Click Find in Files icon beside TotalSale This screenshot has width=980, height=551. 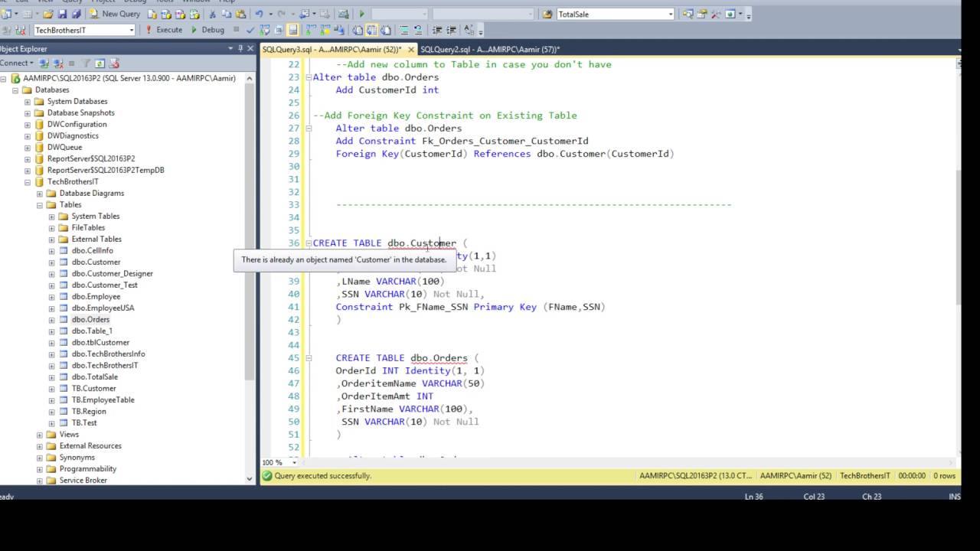pos(547,14)
